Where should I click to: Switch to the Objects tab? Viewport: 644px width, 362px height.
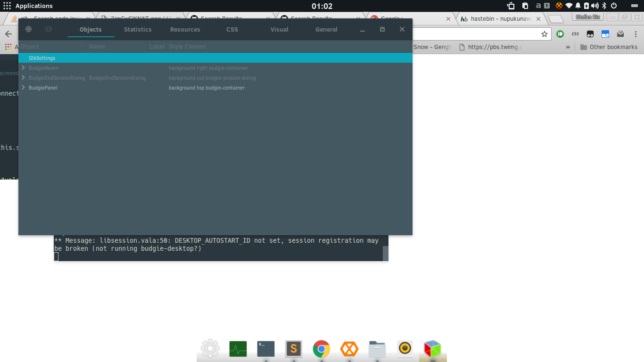pos(91,29)
